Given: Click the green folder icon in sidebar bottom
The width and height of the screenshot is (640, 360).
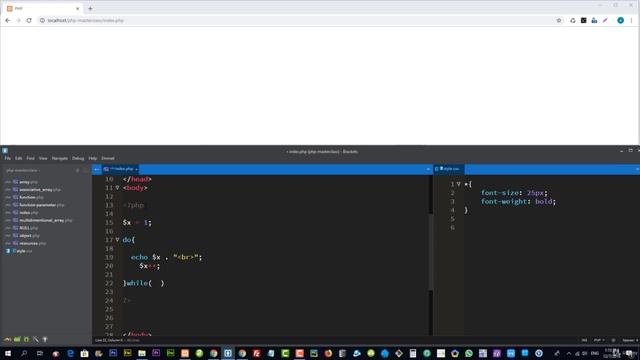Looking at the screenshot, I should 17,340.
